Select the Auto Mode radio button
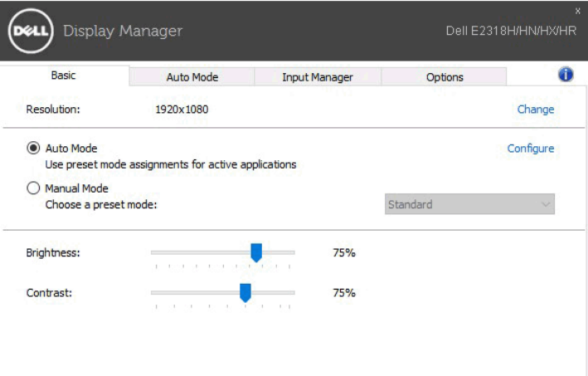The image size is (588, 376). coord(33,149)
